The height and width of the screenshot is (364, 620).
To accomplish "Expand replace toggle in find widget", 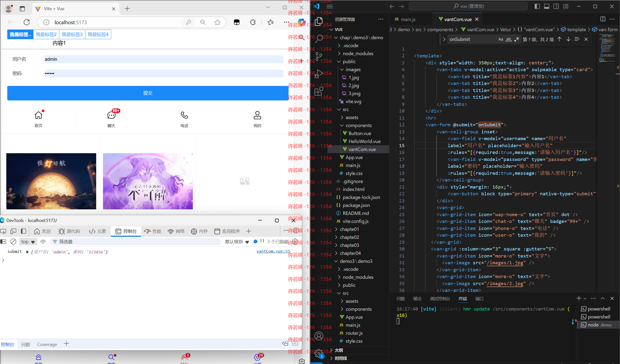I will 444,39.
